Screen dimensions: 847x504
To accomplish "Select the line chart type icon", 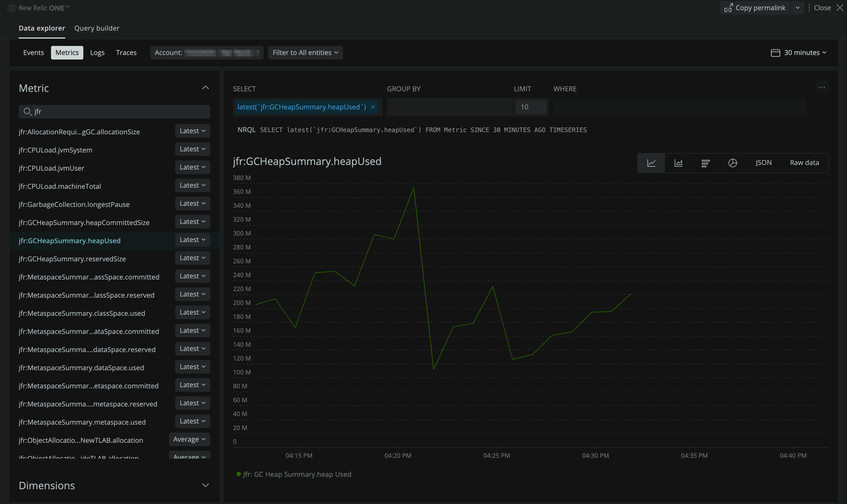I will click(651, 163).
